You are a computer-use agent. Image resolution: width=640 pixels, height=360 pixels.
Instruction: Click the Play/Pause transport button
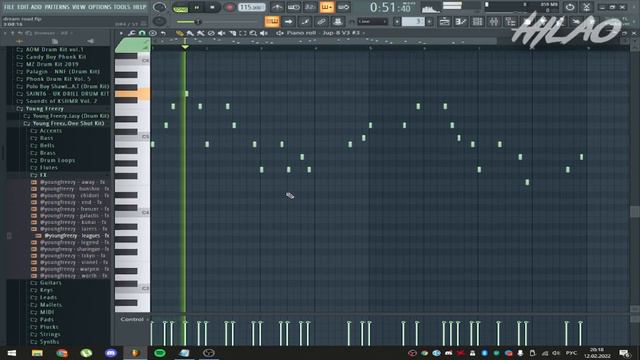click(196, 7)
